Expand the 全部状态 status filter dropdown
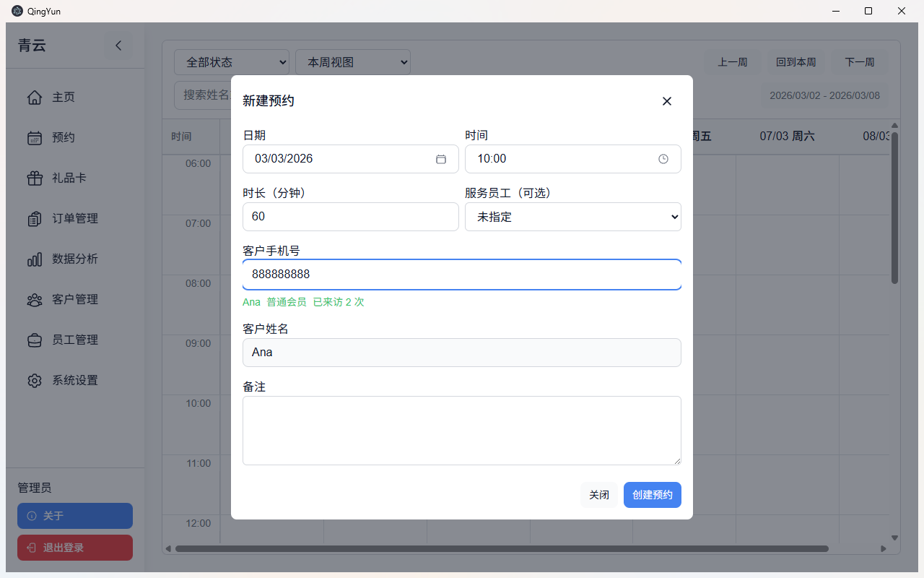Image resolution: width=924 pixels, height=578 pixels. coord(232,62)
